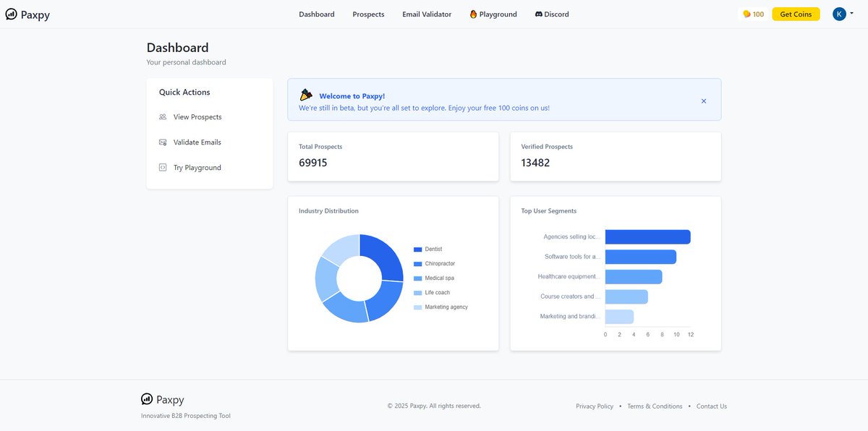Click the Get Coins button
The image size is (868, 431).
click(x=796, y=14)
